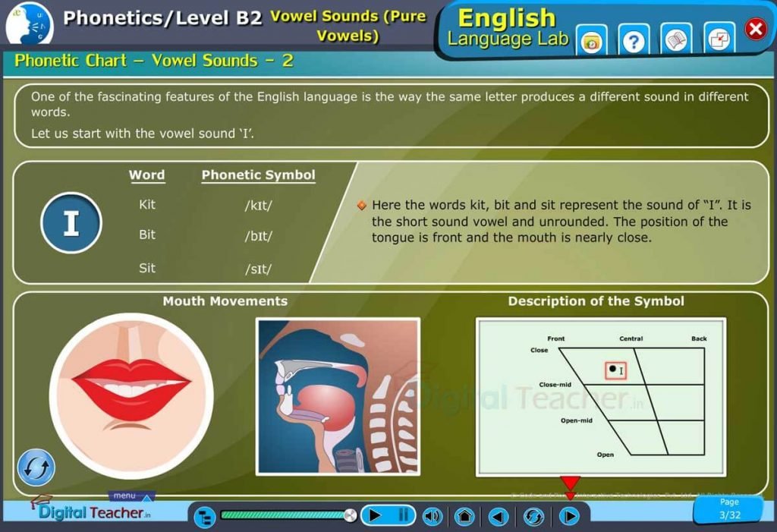Click the 'Central' label on vowel chart
Viewport: 777px width, 532px height.
[631, 338]
